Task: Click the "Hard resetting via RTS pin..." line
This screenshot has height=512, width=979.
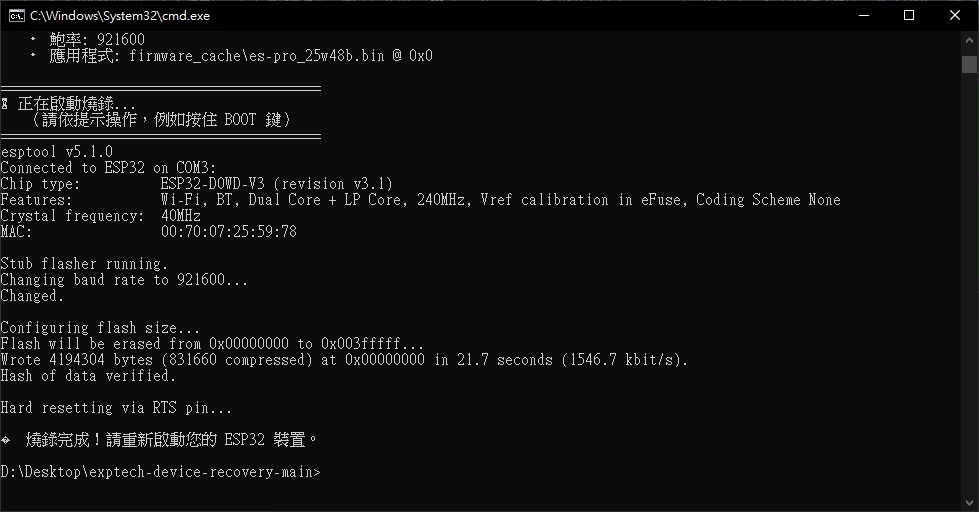Action: [x=116, y=408]
